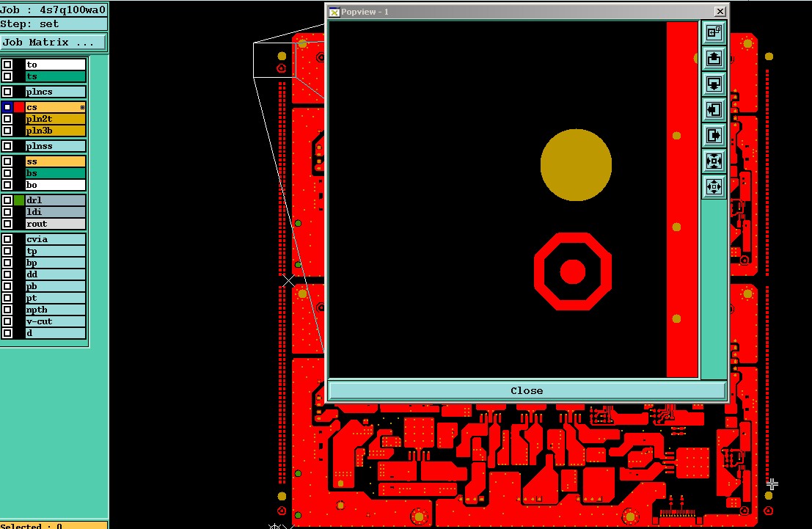Click the red octagonal pad in Popview

click(x=573, y=271)
